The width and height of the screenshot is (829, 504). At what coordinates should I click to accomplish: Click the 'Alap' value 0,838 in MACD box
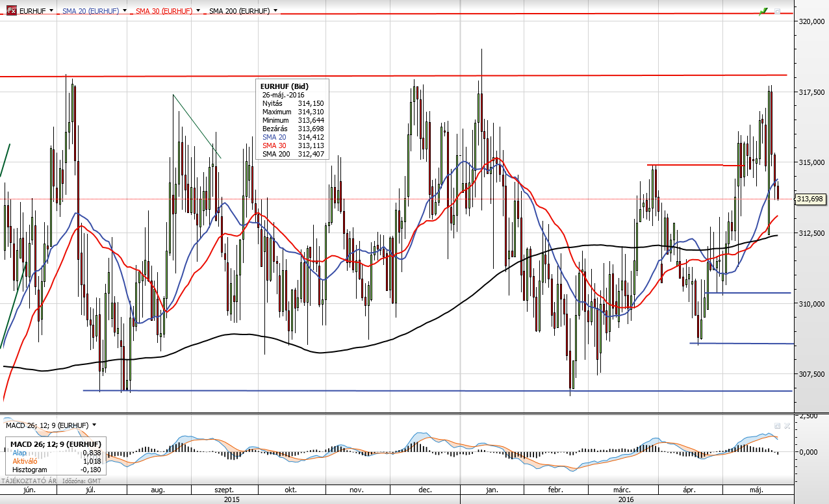92,452
